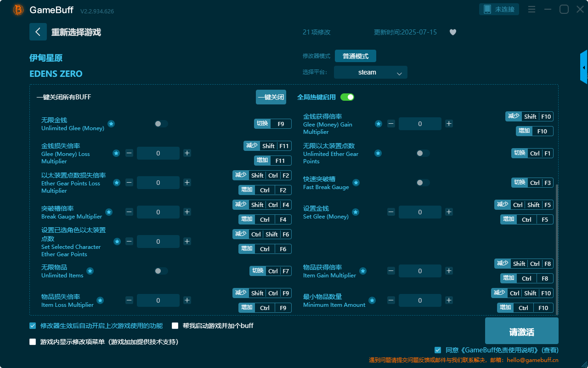Click the heart favorite icon

453,32
